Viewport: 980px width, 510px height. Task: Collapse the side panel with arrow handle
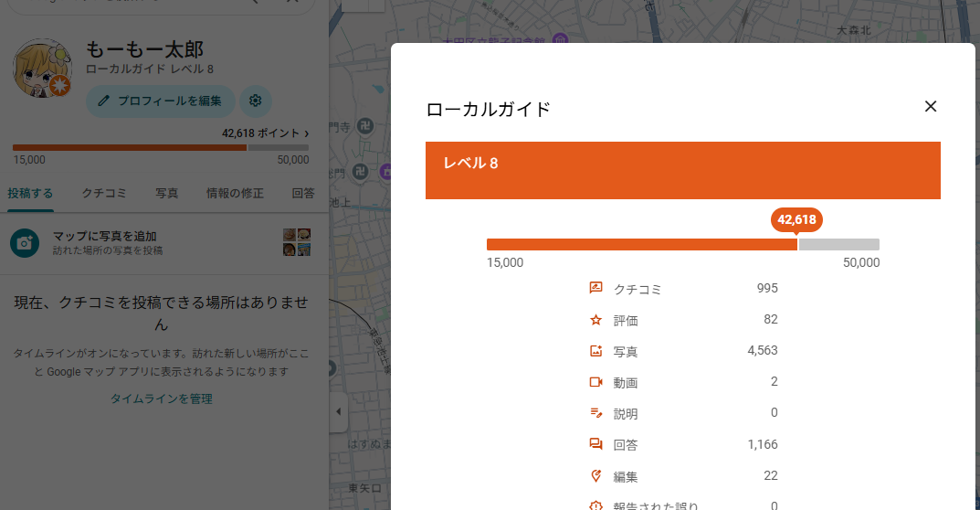pyautogui.click(x=339, y=412)
